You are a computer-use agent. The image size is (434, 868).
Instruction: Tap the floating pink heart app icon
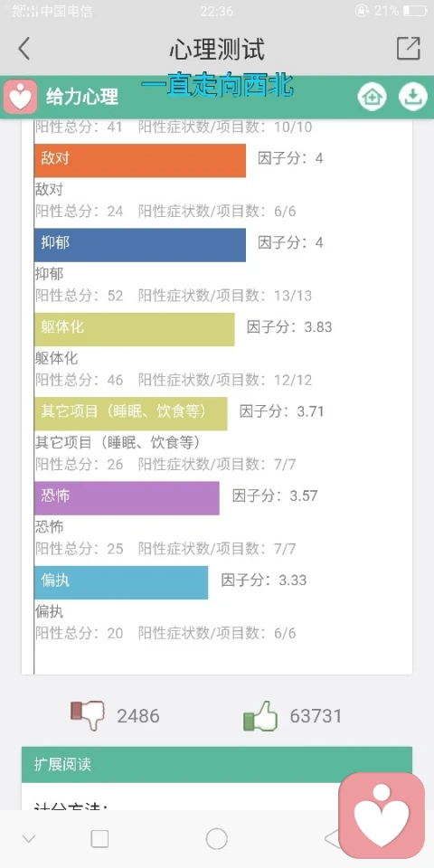coord(382,816)
